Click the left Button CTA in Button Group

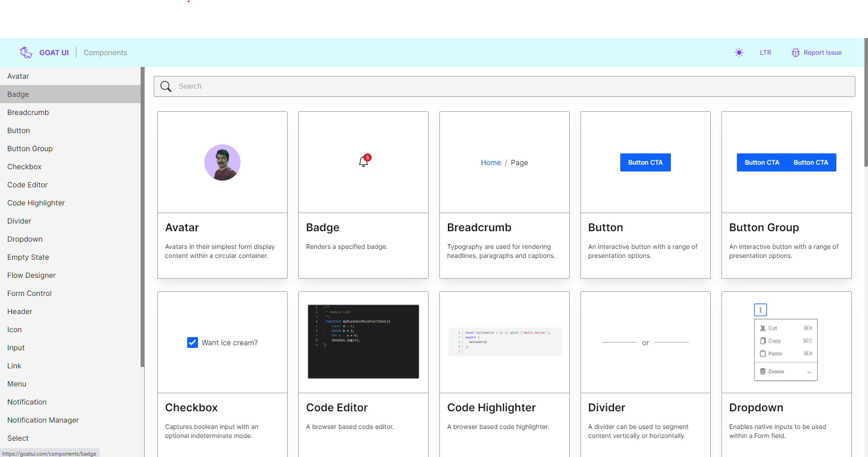[x=762, y=162]
